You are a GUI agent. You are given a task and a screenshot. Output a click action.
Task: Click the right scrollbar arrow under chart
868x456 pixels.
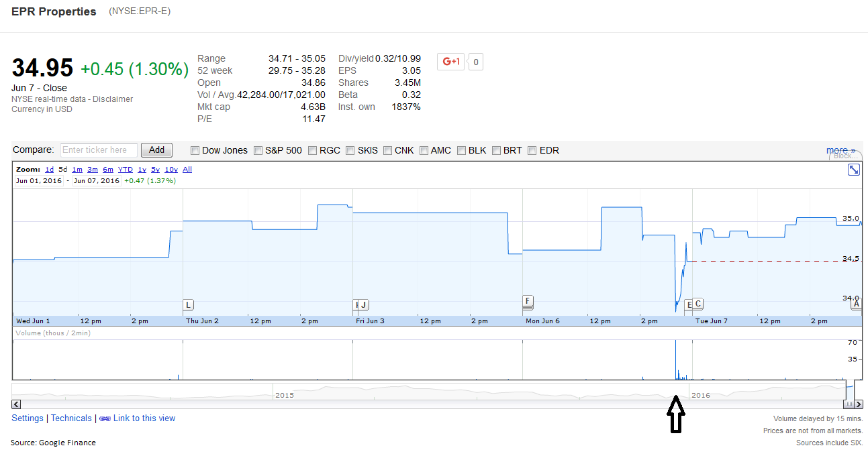[x=859, y=404]
